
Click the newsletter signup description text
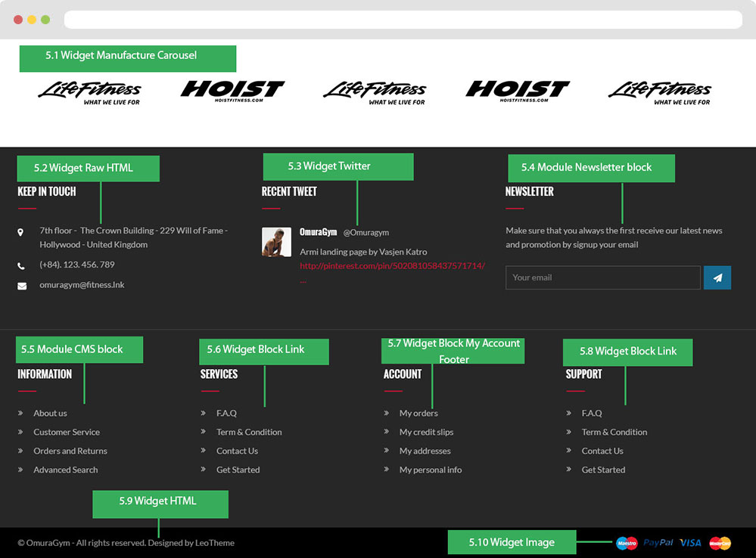pyautogui.click(x=614, y=237)
